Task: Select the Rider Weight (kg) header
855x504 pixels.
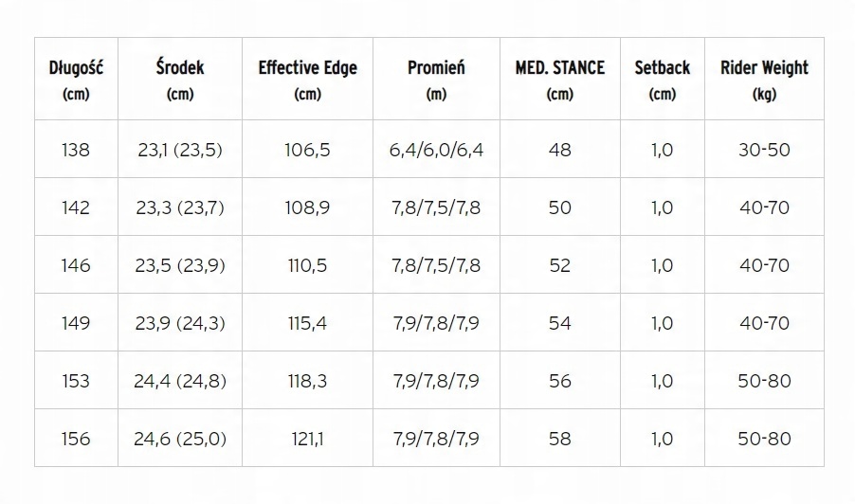Action: [x=764, y=80]
